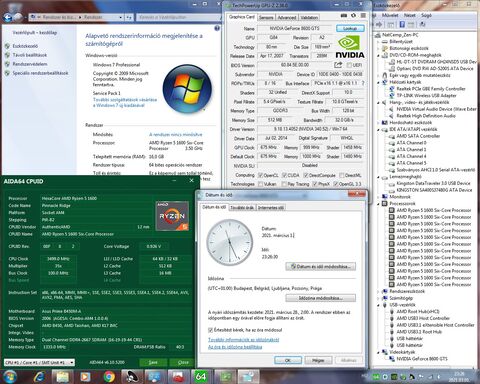The height and width of the screenshot is (384, 480).
Task: Open Google Chrome from the taskbar
Action: (109, 377)
